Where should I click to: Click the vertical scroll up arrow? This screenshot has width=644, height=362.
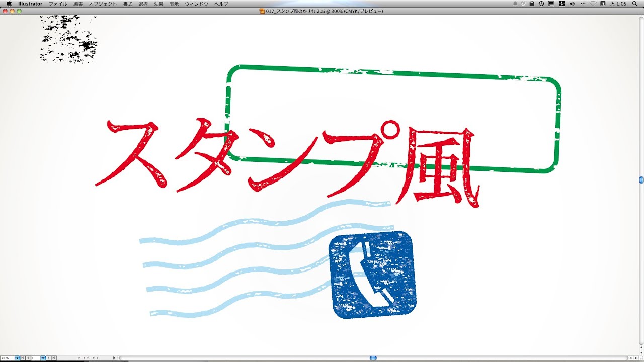pyautogui.click(x=641, y=348)
